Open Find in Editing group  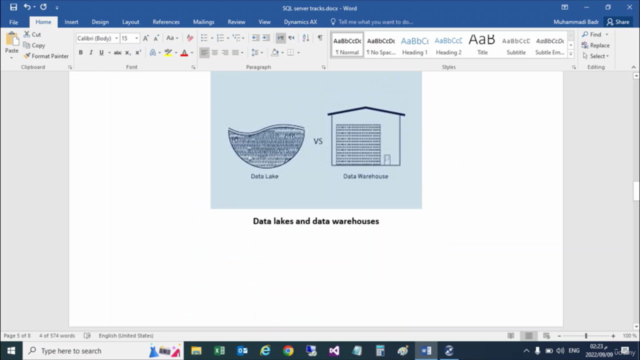[592, 35]
